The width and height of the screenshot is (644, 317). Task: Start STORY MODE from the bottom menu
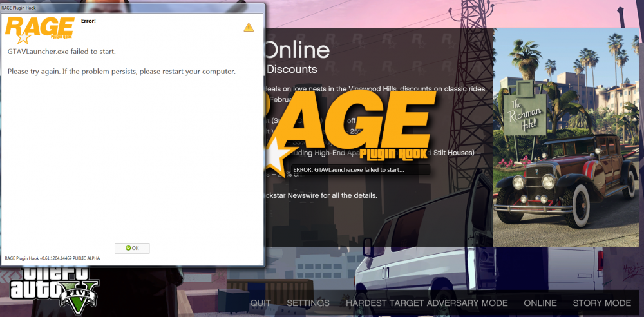601,303
